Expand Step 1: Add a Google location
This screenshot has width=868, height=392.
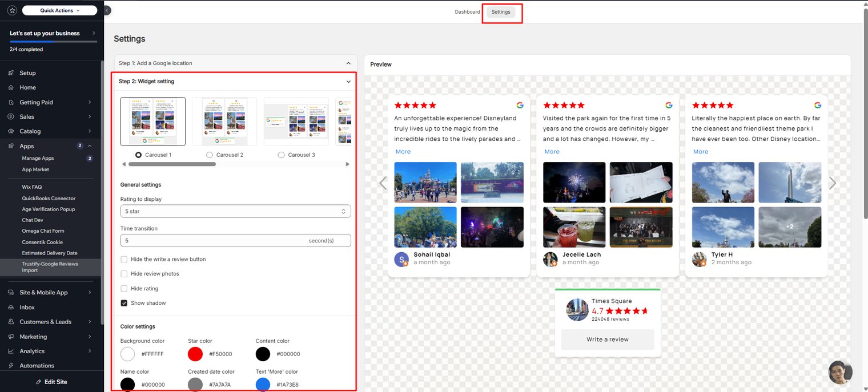(x=235, y=63)
